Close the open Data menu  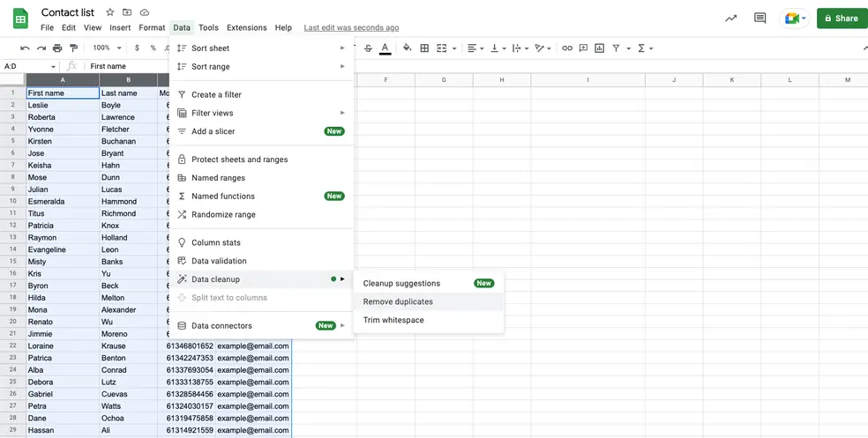click(x=182, y=27)
